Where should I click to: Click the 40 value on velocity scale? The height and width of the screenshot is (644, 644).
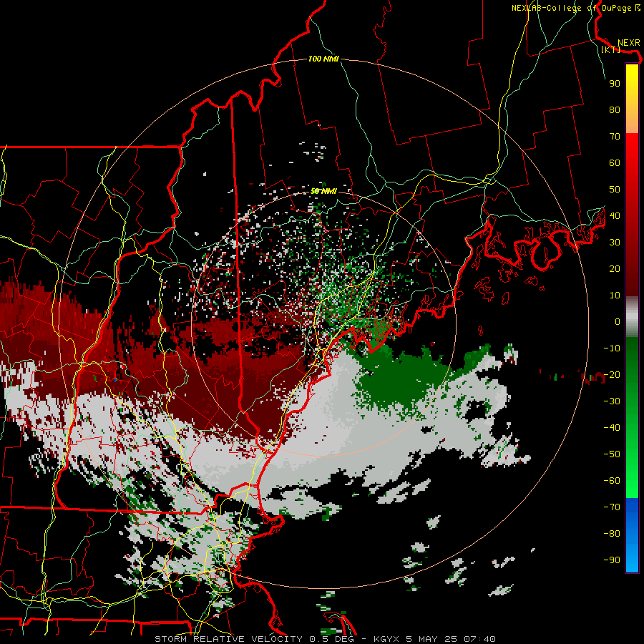pos(615,216)
